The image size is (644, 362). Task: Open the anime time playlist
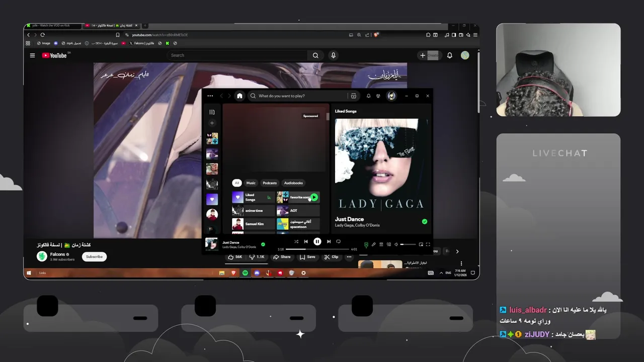[253, 211]
